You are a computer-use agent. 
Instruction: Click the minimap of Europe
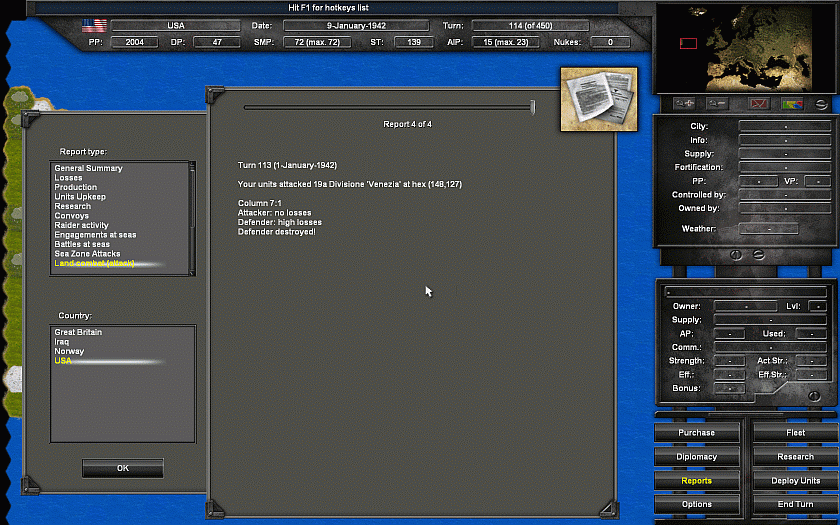tap(745, 48)
